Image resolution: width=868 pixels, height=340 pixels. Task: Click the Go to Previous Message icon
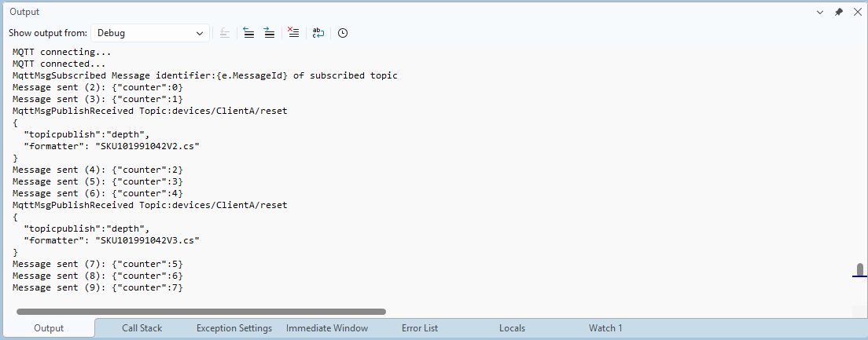coord(248,33)
